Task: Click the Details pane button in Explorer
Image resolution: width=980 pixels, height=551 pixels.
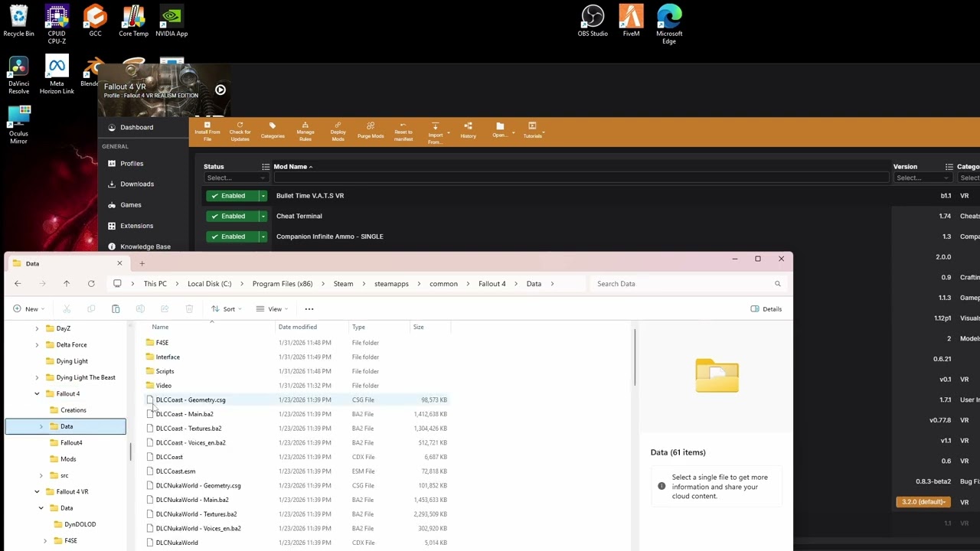Action: 766,309
